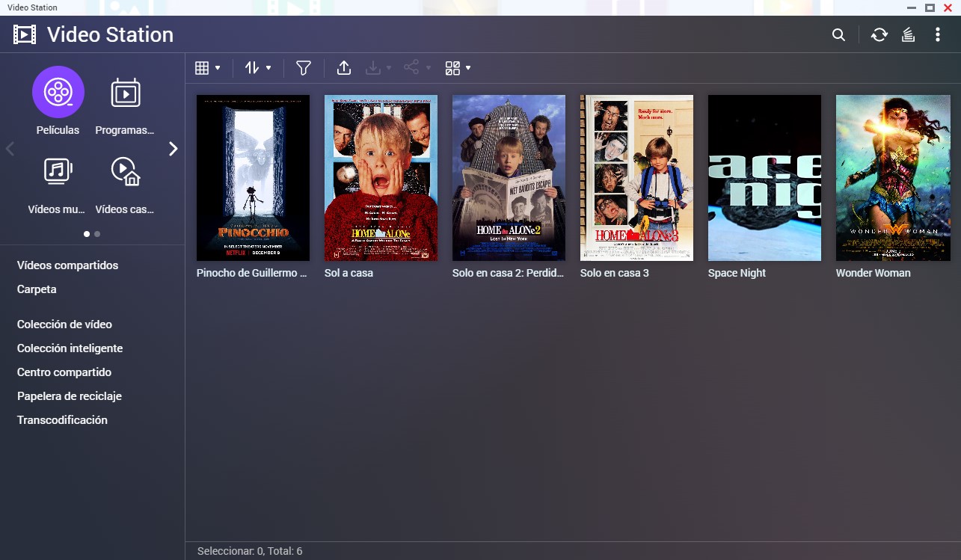Click the Películas label

tap(58, 130)
